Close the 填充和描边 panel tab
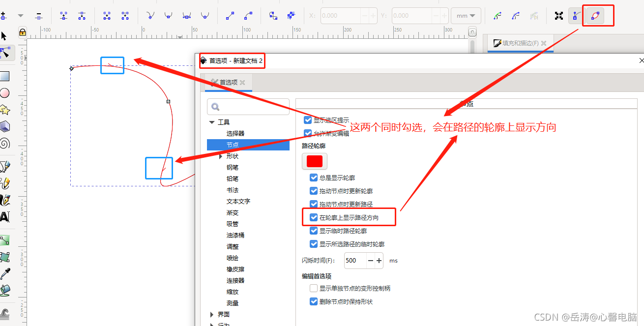The image size is (644, 326). click(544, 43)
